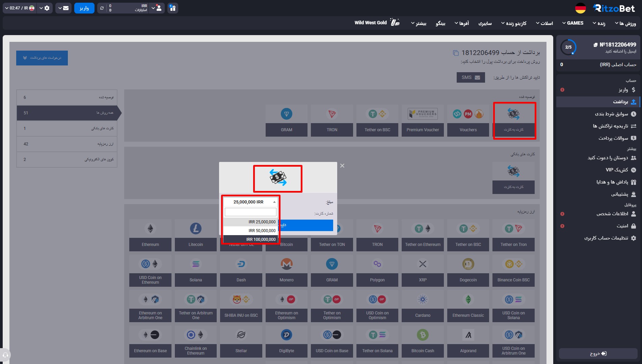Open the GAMES navigation dropdown
642x364 pixels.
(x=573, y=23)
